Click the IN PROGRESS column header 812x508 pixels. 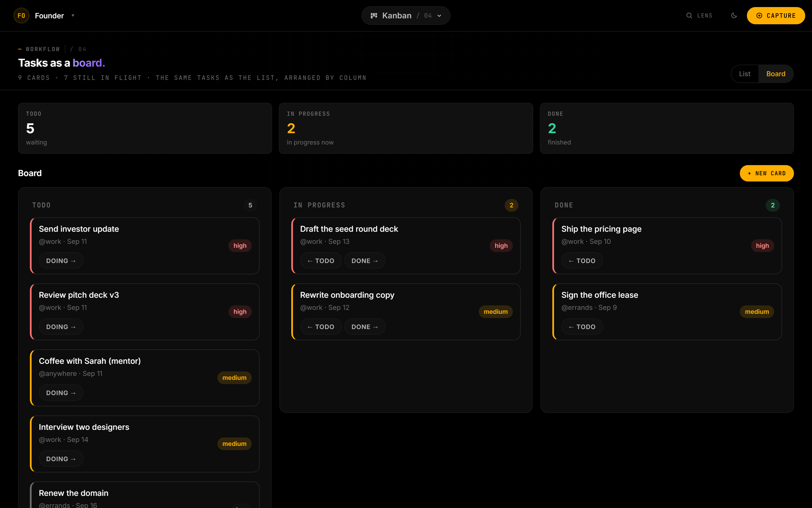pos(319,205)
